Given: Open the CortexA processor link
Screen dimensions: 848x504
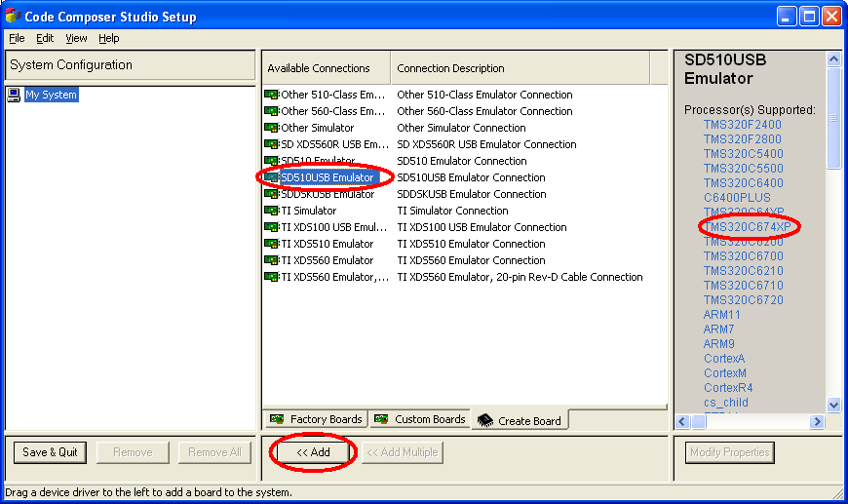Looking at the screenshot, I should click(724, 358).
